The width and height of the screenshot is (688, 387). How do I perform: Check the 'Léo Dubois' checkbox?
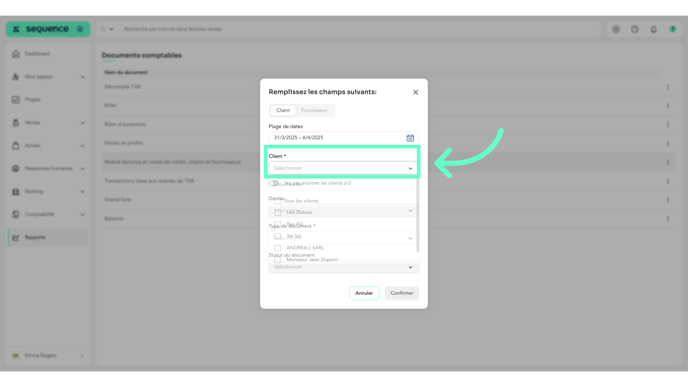[x=277, y=212]
